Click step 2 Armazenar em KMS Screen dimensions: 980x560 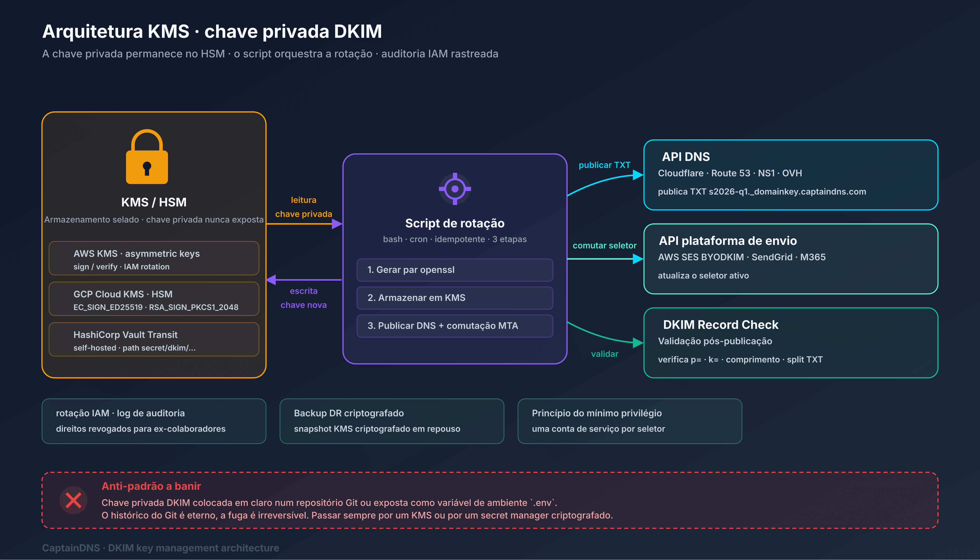click(x=455, y=298)
